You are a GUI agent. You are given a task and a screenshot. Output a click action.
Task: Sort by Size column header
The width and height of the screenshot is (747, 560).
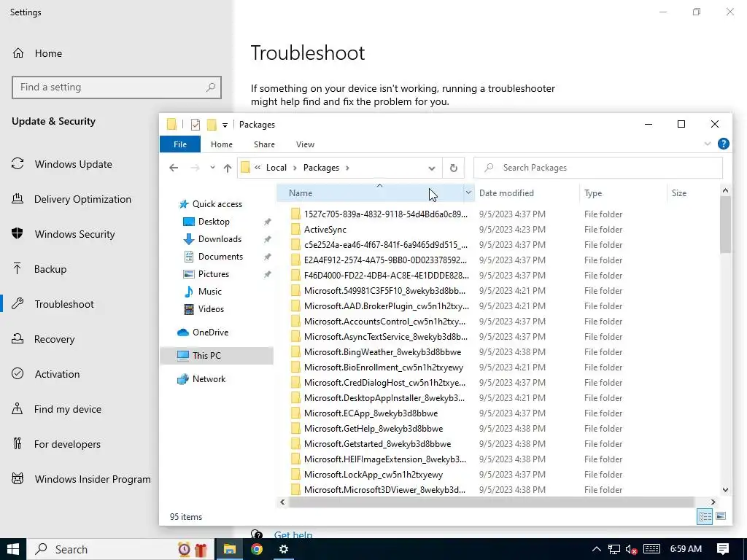693,192
